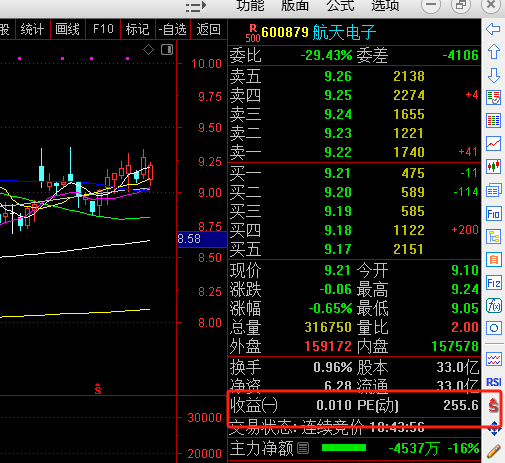The width and height of the screenshot is (505, 463).
Task: Click the down arrow sidebar icon
Action: (x=493, y=76)
